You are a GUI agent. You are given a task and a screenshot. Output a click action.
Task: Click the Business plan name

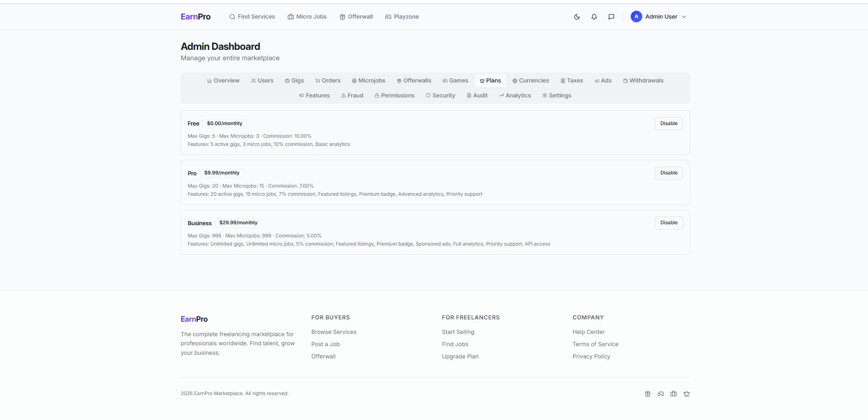click(x=200, y=223)
